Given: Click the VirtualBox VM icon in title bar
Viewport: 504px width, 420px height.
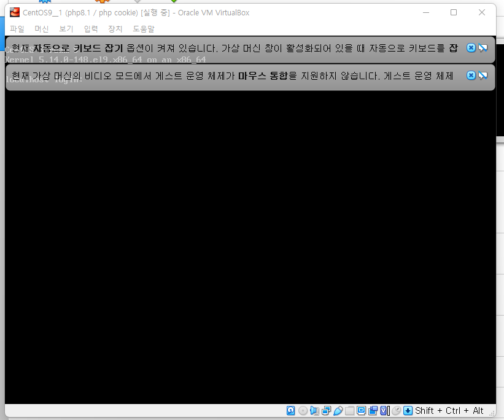Looking at the screenshot, I should 15,12.
